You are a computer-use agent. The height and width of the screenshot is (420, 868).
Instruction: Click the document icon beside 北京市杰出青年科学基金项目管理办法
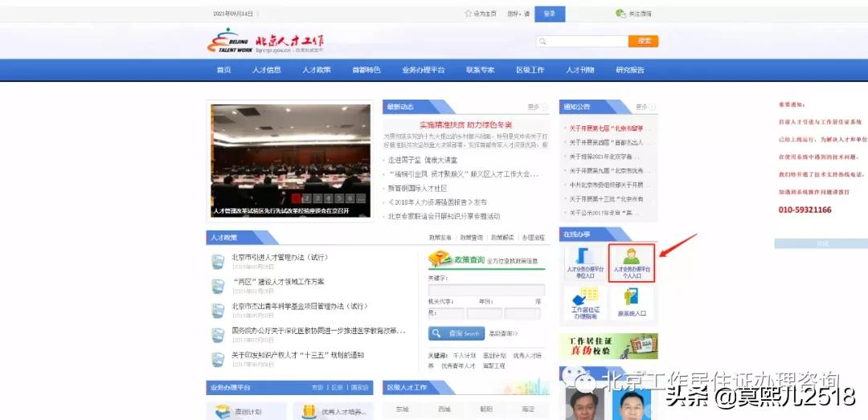tap(218, 311)
